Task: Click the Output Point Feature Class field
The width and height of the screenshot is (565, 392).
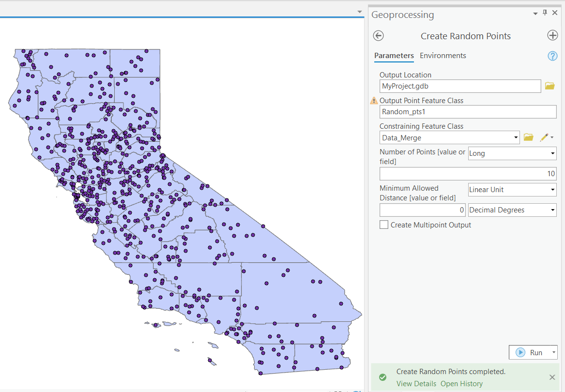Action: click(468, 112)
